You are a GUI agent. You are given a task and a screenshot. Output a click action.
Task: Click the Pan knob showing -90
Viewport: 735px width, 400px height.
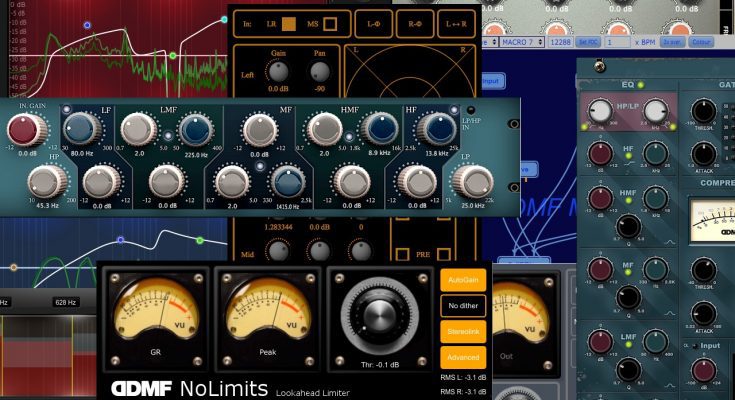pyautogui.click(x=320, y=73)
